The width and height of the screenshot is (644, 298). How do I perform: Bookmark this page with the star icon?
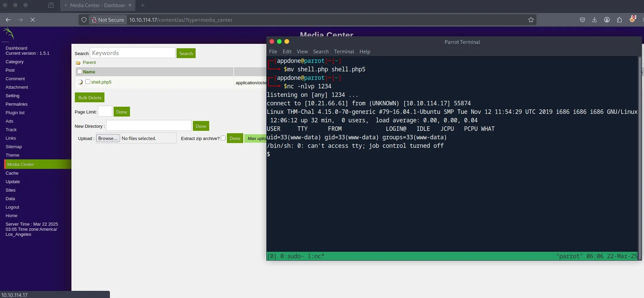point(531,20)
